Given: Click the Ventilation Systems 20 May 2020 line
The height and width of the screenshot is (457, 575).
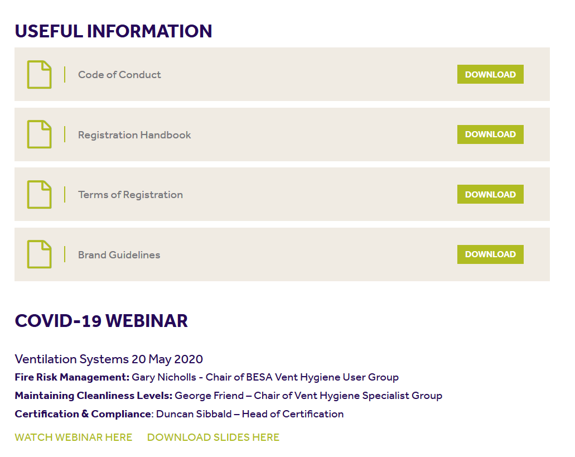Looking at the screenshot, I should [109, 359].
